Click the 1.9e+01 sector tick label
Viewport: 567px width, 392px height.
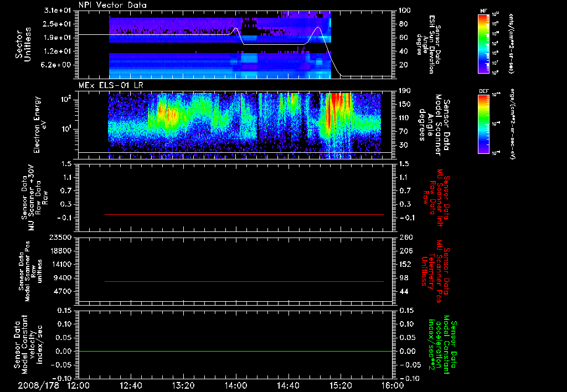coord(58,38)
